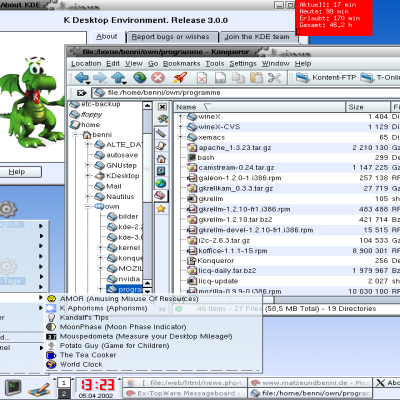The image size is (400, 400).
Task: Click the Back arrow in Konqueror toolbar
Action: point(81,78)
